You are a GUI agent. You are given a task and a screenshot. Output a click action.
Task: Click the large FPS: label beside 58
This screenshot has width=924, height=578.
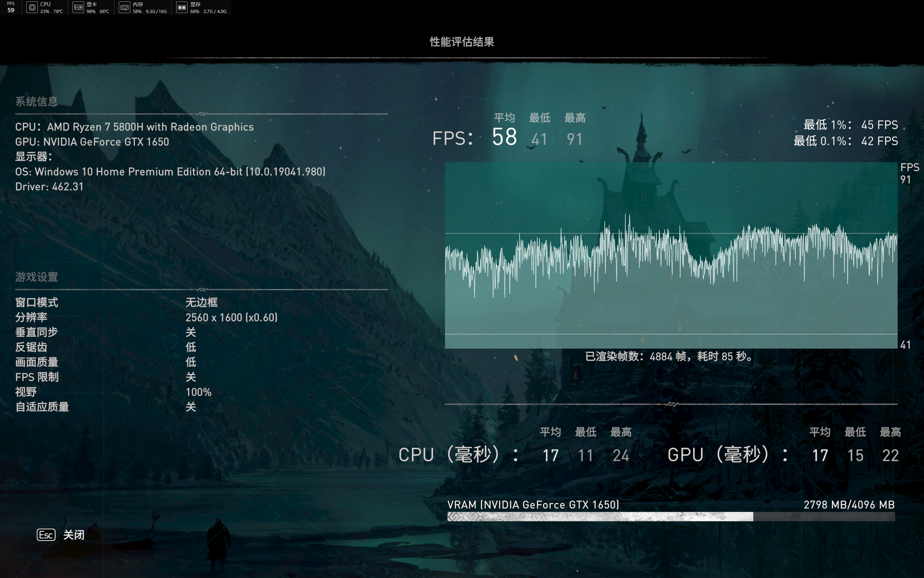pos(453,138)
